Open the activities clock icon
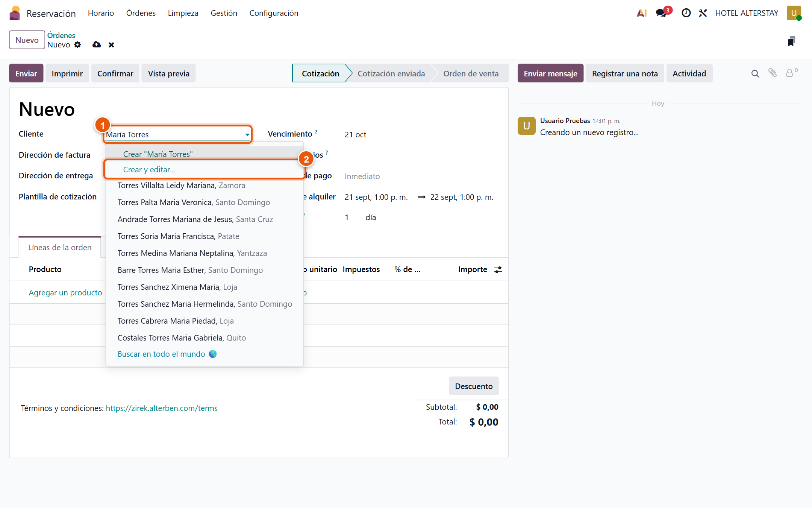 coord(686,13)
